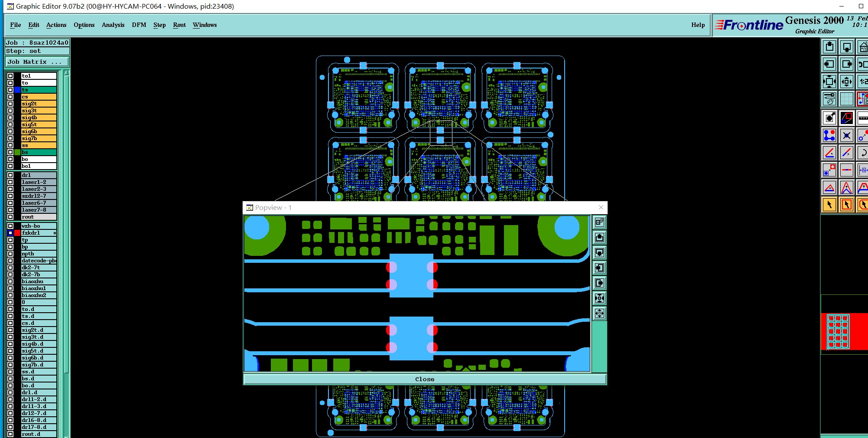Zoom out inside the Popview window
868x438 pixels.
pos(599,314)
